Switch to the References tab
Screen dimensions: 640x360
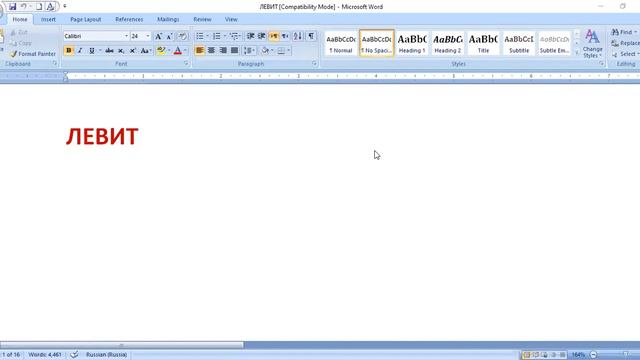coord(129,19)
